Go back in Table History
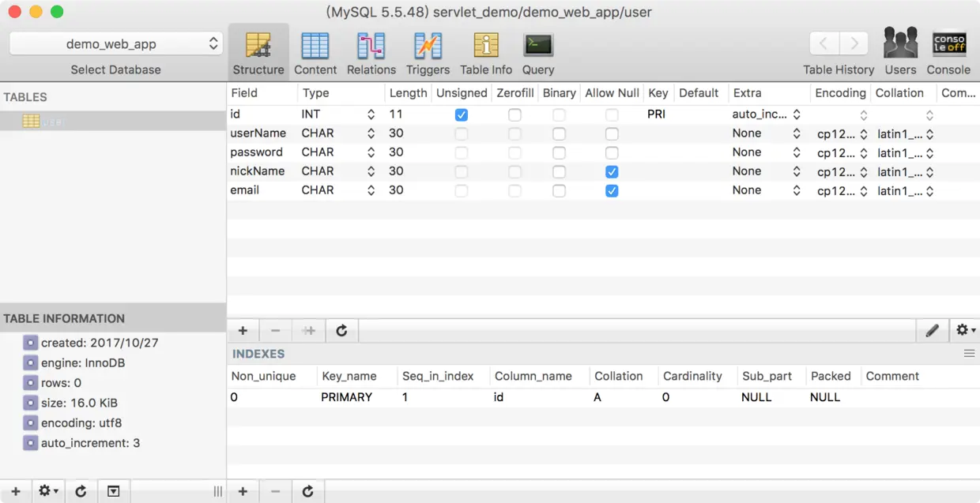The width and height of the screenshot is (980, 503). (x=824, y=43)
